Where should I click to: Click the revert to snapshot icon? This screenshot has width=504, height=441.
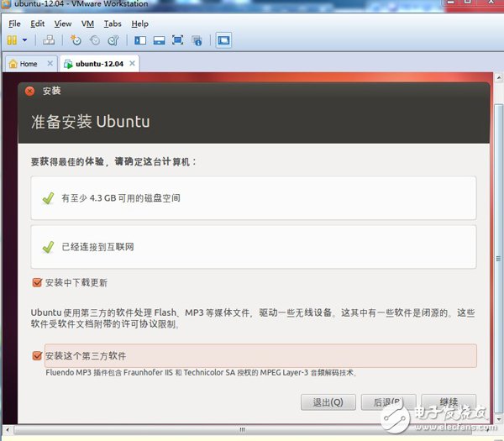(94, 40)
